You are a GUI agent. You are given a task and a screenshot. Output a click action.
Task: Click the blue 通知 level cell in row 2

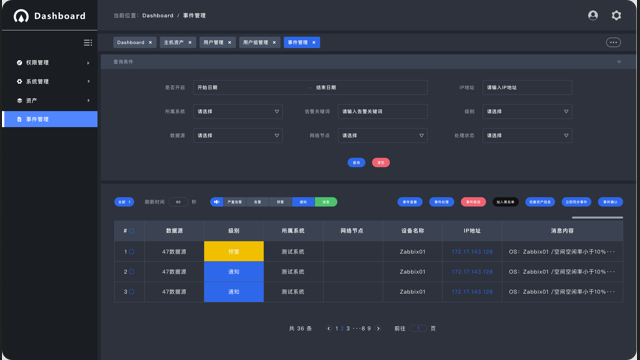tap(234, 271)
